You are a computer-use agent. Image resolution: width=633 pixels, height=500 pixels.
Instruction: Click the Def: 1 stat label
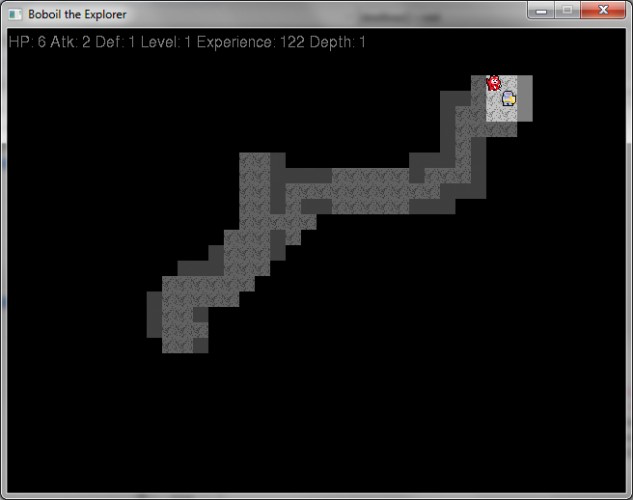[x=115, y=42]
